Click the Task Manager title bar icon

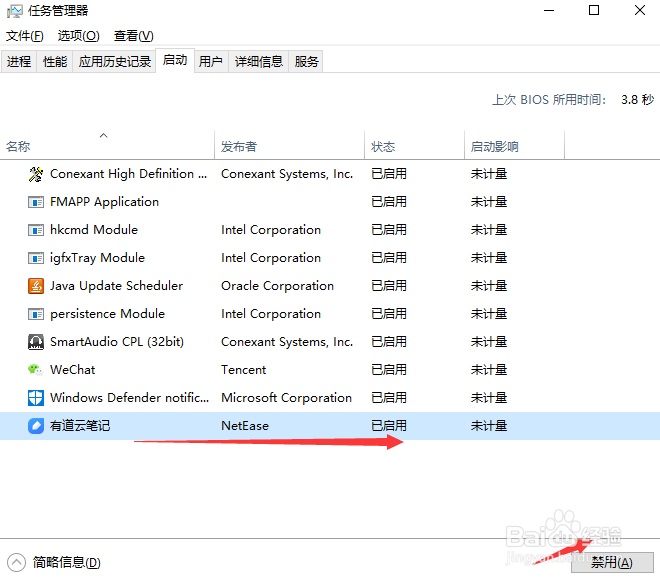click(x=15, y=11)
